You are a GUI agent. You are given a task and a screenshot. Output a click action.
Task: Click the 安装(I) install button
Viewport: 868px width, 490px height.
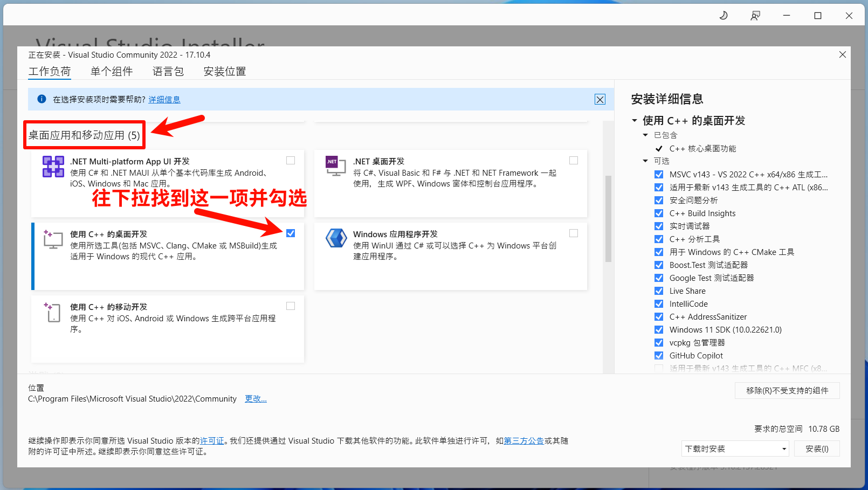[x=817, y=448]
